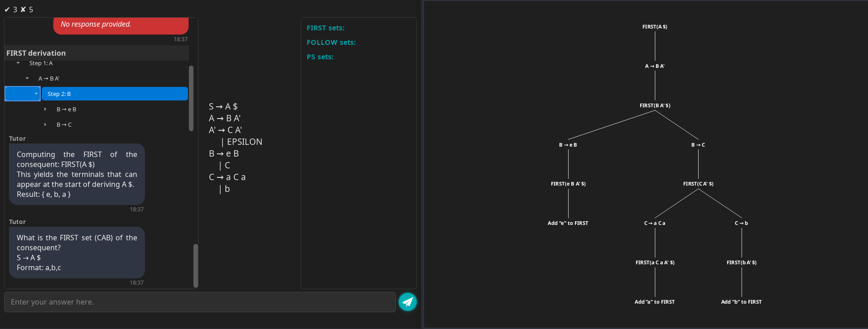Collapse the Step 1: A tree node

point(18,63)
